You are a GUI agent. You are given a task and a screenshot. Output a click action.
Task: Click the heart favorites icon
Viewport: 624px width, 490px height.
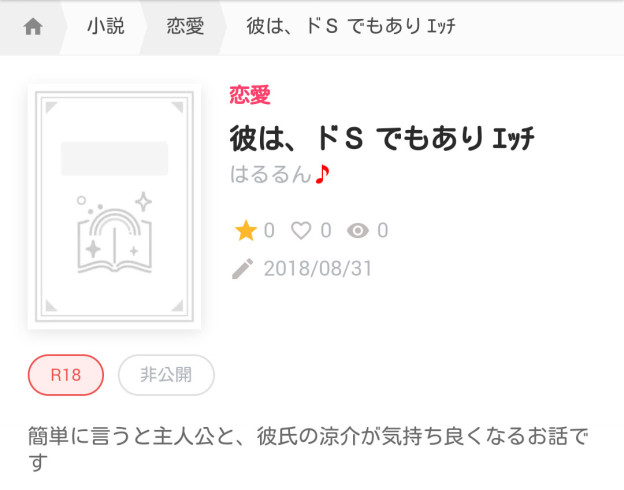(x=301, y=230)
